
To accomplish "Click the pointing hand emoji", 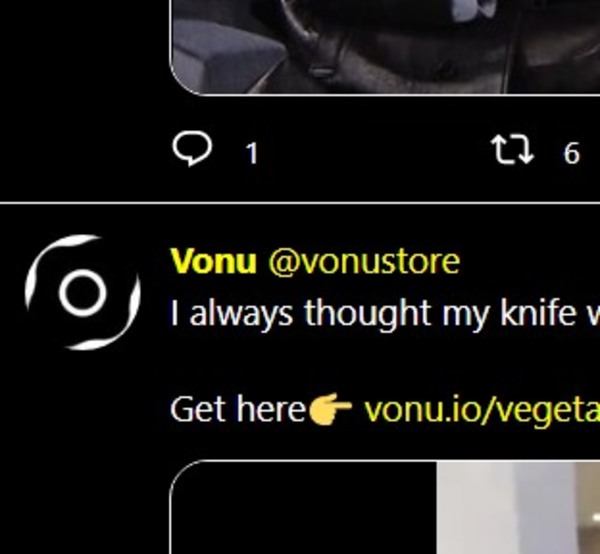I will [330, 409].
